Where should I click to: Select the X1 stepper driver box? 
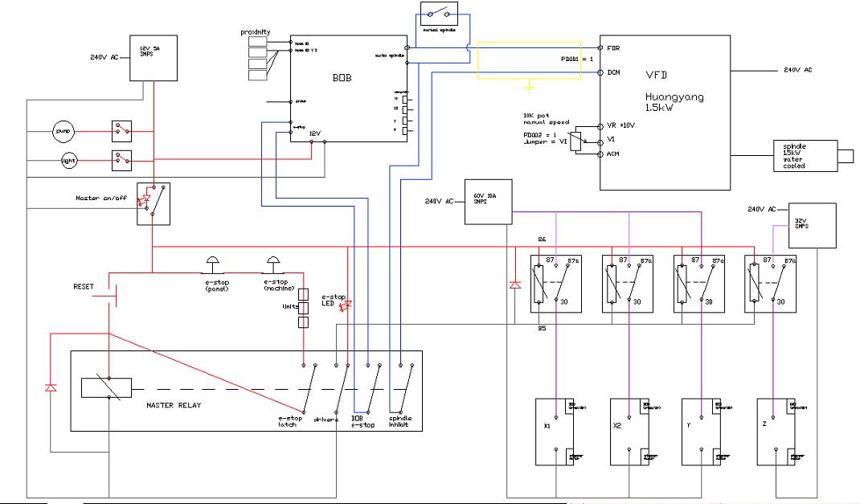point(559,432)
